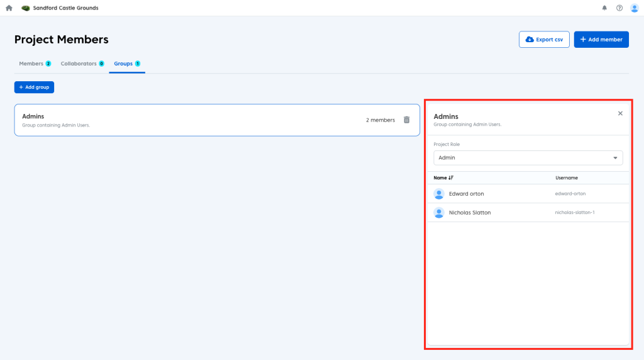This screenshot has width=644, height=360.
Task: Click Nicholas Slatton's avatar icon
Action: click(x=439, y=213)
